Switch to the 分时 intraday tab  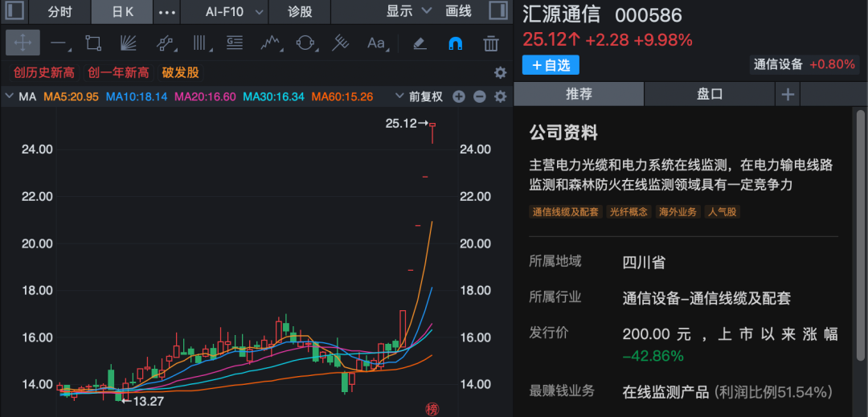tap(59, 11)
